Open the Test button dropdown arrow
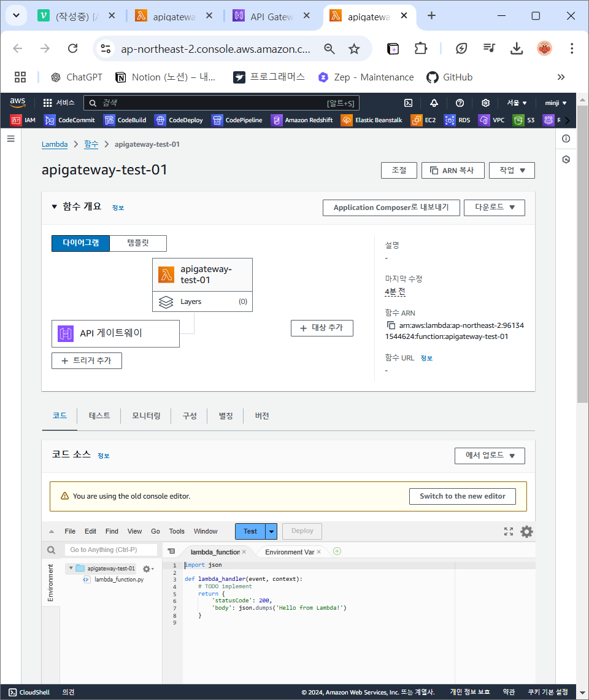 271,531
